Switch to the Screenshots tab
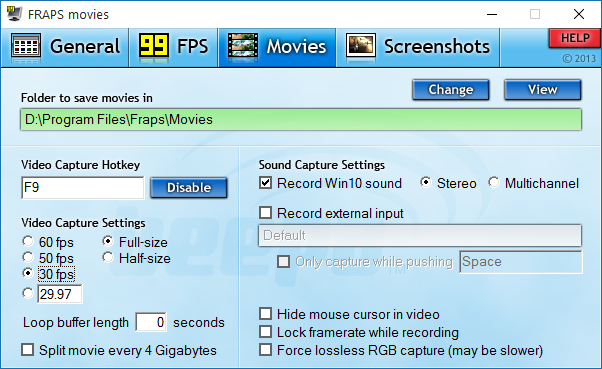 (418, 47)
